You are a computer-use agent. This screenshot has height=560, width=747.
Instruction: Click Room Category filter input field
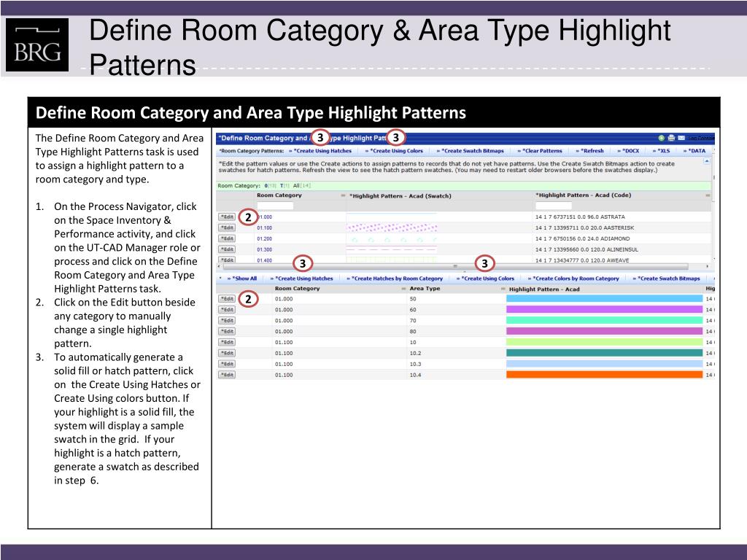[275, 206]
